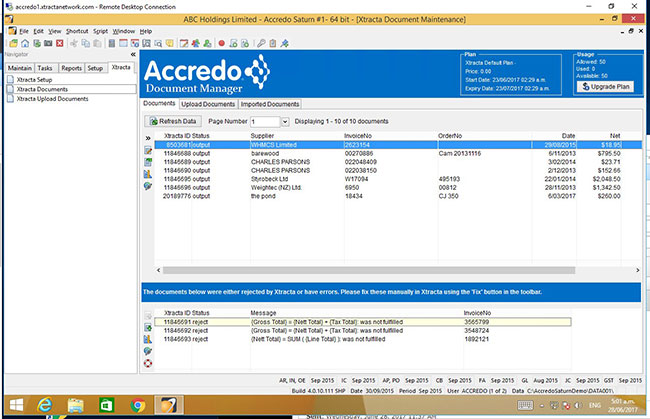Open the File menu
The image size is (650, 419).
click(x=24, y=31)
